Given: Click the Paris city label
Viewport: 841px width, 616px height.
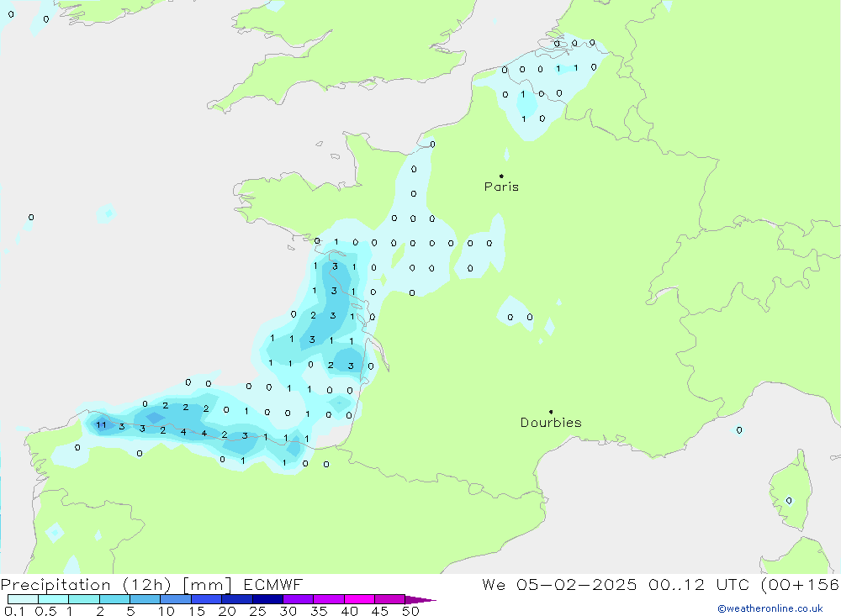Looking at the screenshot, I should coord(501,187).
